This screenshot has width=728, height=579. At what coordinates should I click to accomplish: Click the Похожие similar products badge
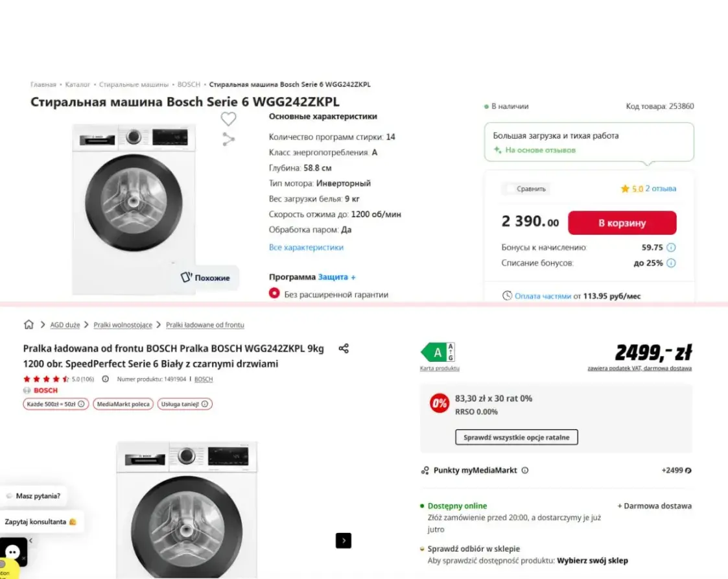[205, 278]
